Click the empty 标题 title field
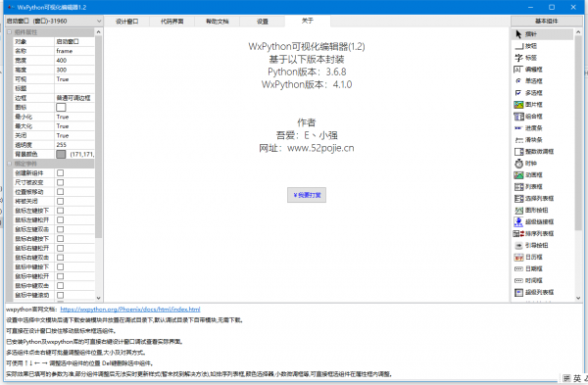Viewport: 588px width, 385px height. [74, 88]
